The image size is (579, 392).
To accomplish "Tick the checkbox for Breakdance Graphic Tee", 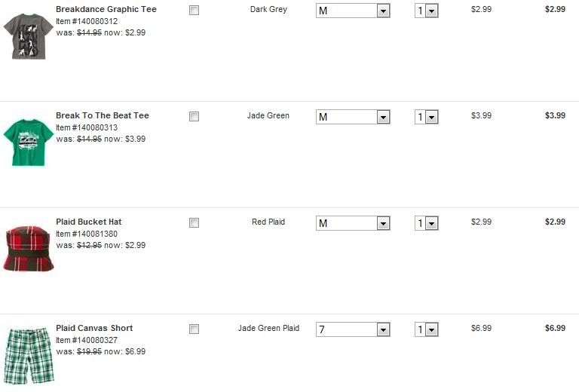I will click(x=194, y=11).
